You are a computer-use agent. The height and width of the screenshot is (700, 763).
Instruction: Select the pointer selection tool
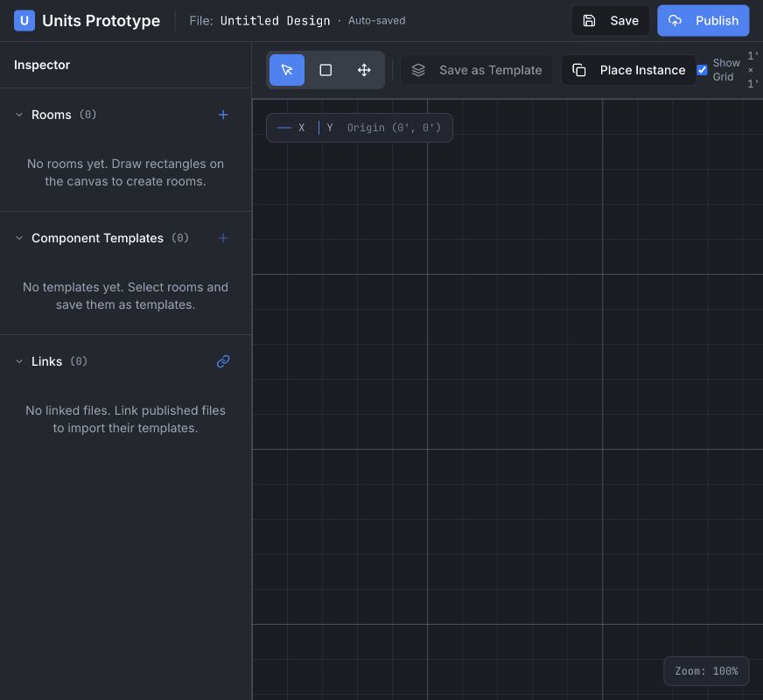[287, 70]
